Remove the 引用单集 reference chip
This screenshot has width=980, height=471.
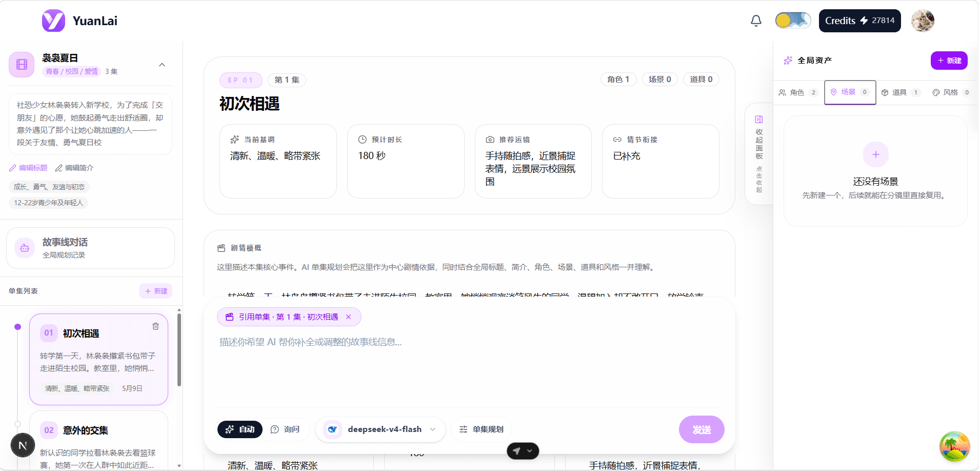click(x=349, y=317)
